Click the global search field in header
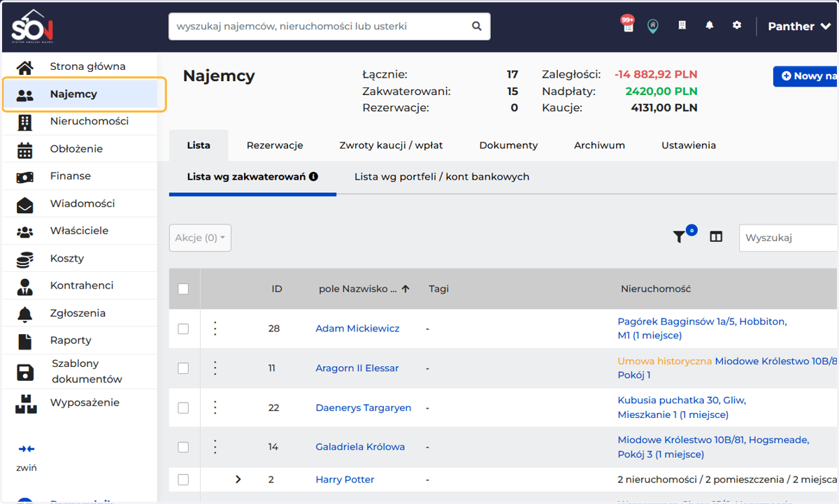The width and height of the screenshot is (839, 504). tap(329, 27)
